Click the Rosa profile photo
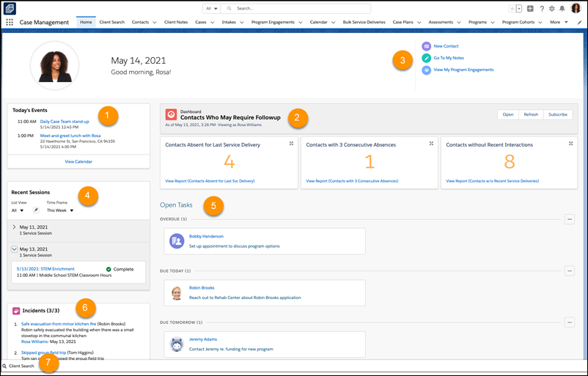This screenshot has height=376, width=588. click(55, 66)
